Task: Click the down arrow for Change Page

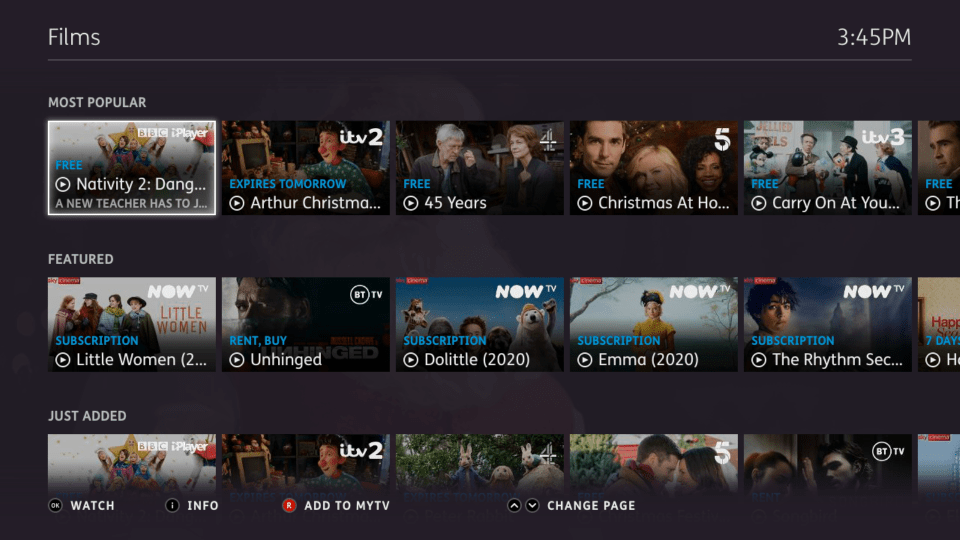Action: click(533, 506)
